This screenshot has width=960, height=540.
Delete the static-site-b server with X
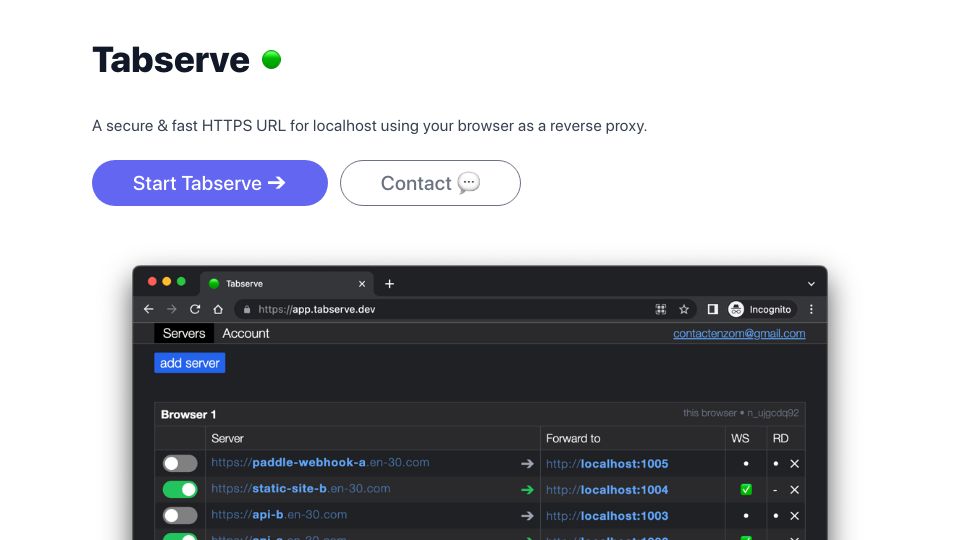pyautogui.click(x=794, y=490)
